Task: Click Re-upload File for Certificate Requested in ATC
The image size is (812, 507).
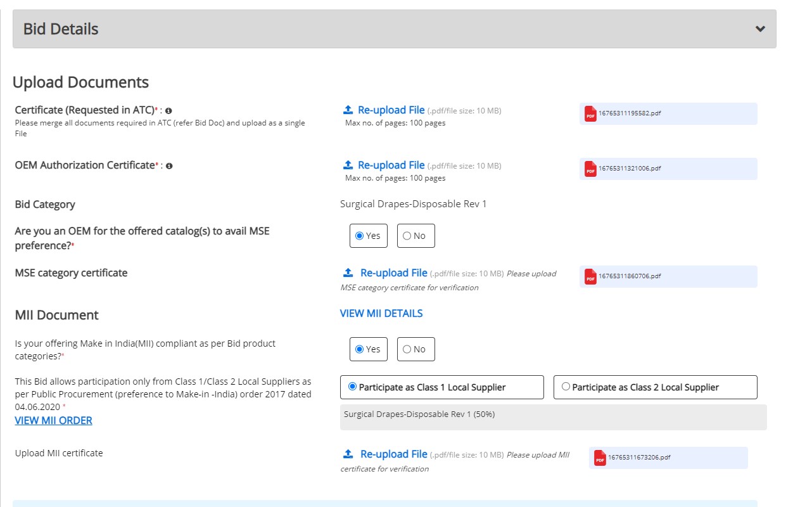Action: (392, 109)
